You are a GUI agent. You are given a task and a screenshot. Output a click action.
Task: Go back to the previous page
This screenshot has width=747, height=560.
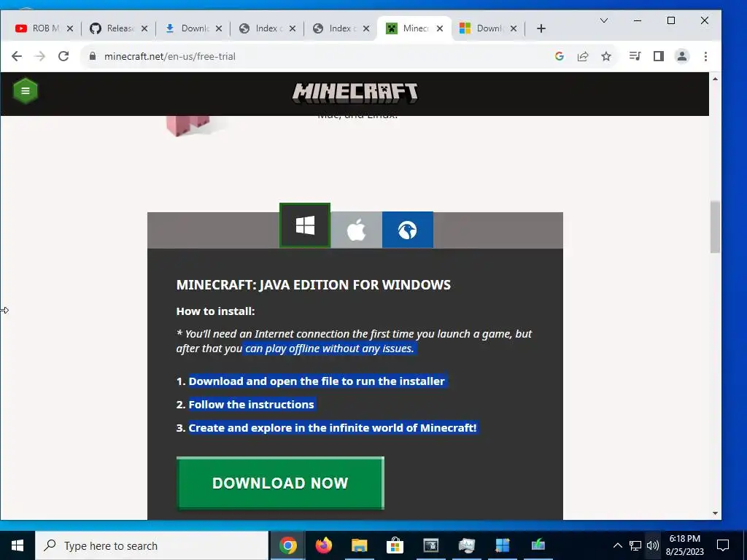pos(17,56)
